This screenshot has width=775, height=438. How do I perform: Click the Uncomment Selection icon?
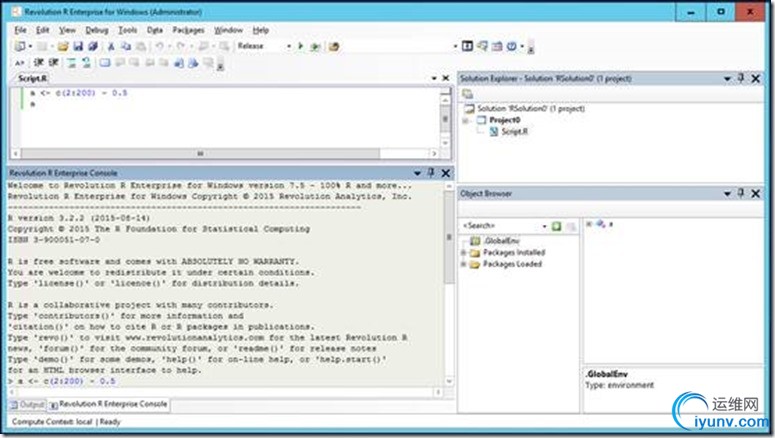click(86, 63)
